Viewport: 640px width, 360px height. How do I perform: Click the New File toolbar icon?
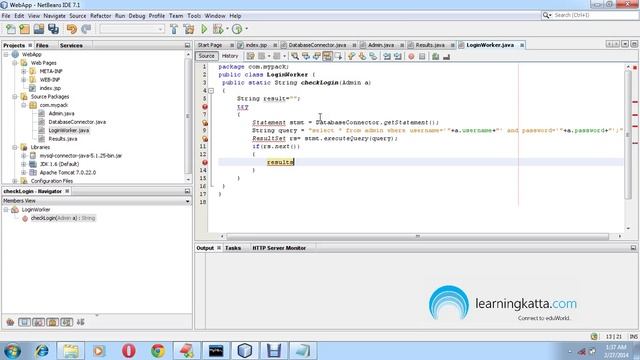click(11, 29)
